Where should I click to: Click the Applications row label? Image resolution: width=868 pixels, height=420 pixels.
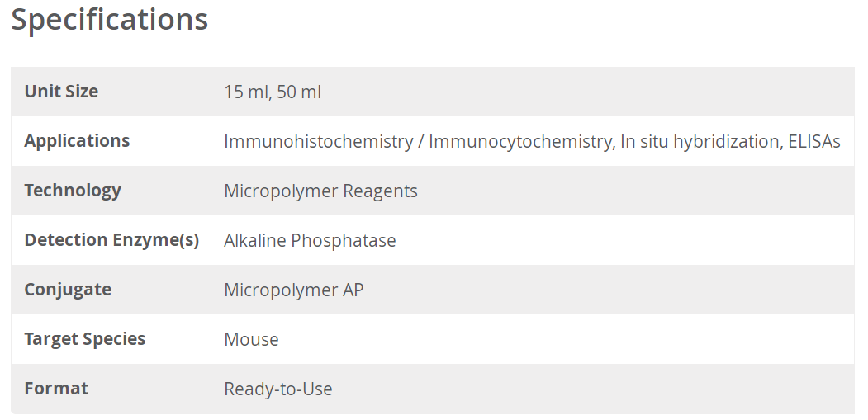77,141
